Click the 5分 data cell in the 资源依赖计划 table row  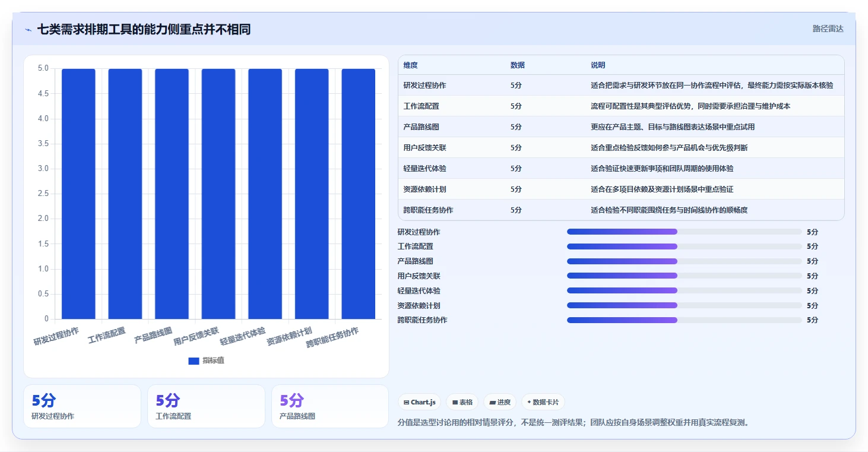click(516, 189)
